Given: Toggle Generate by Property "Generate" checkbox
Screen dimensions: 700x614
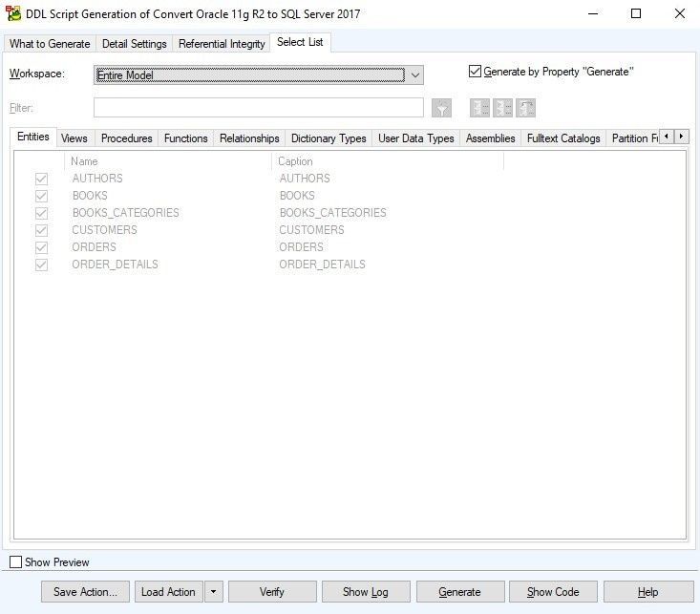Looking at the screenshot, I should pyautogui.click(x=475, y=72).
